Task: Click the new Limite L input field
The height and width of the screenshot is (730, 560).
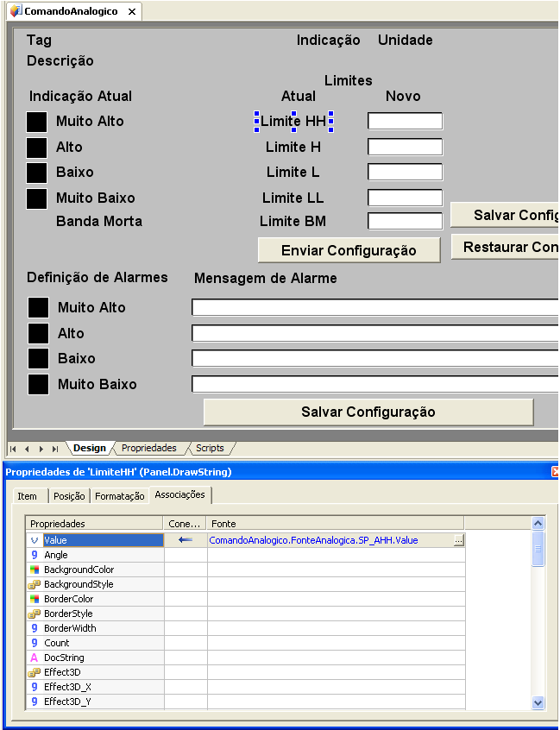Action: coord(405,172)
